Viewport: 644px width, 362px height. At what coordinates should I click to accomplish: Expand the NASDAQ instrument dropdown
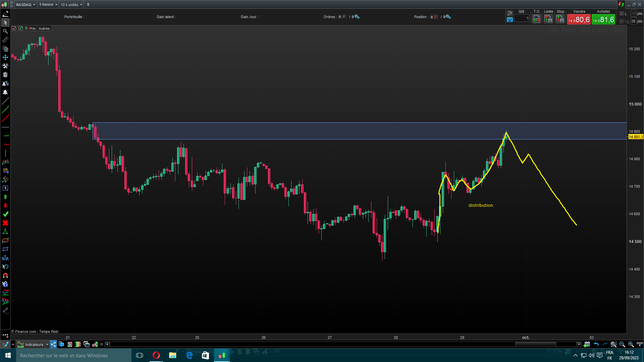pyautogui.click(x=25, y=4)
